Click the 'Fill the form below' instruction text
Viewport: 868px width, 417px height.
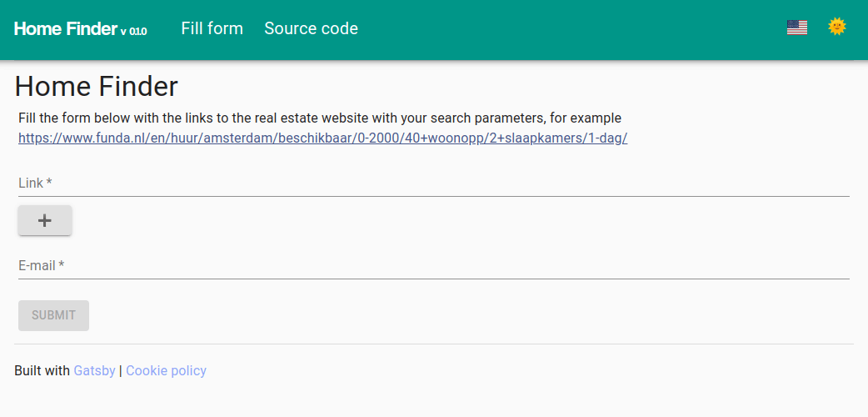pos(319,118)
